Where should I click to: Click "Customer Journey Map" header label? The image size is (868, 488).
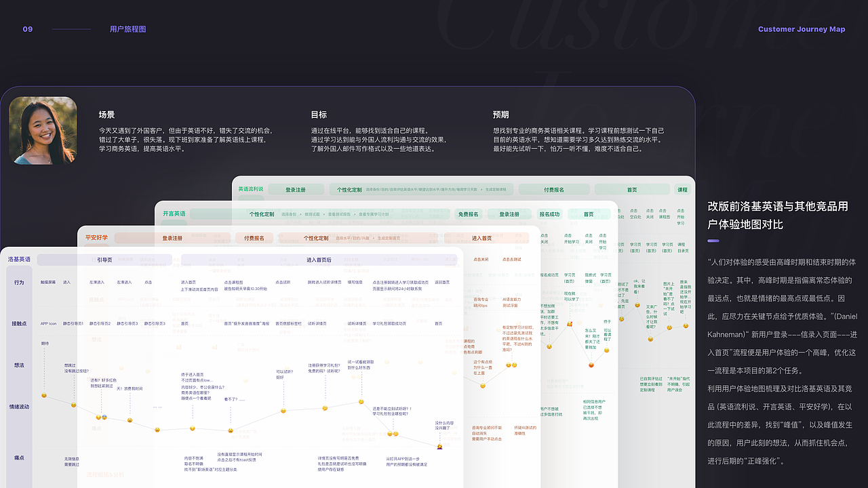802,29
